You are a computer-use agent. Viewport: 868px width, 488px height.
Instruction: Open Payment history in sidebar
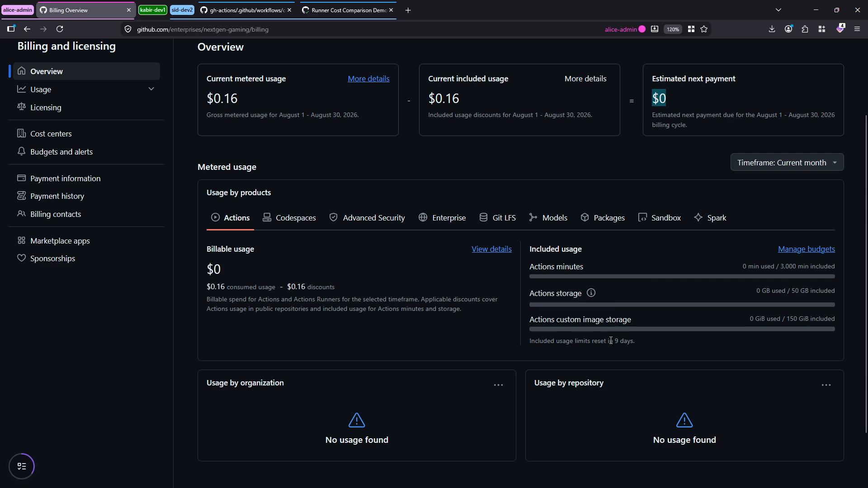pos(86,196)
